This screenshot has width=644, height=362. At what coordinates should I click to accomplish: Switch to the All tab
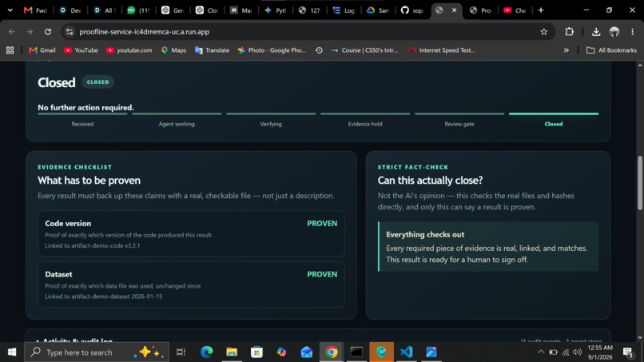(105, 10)
